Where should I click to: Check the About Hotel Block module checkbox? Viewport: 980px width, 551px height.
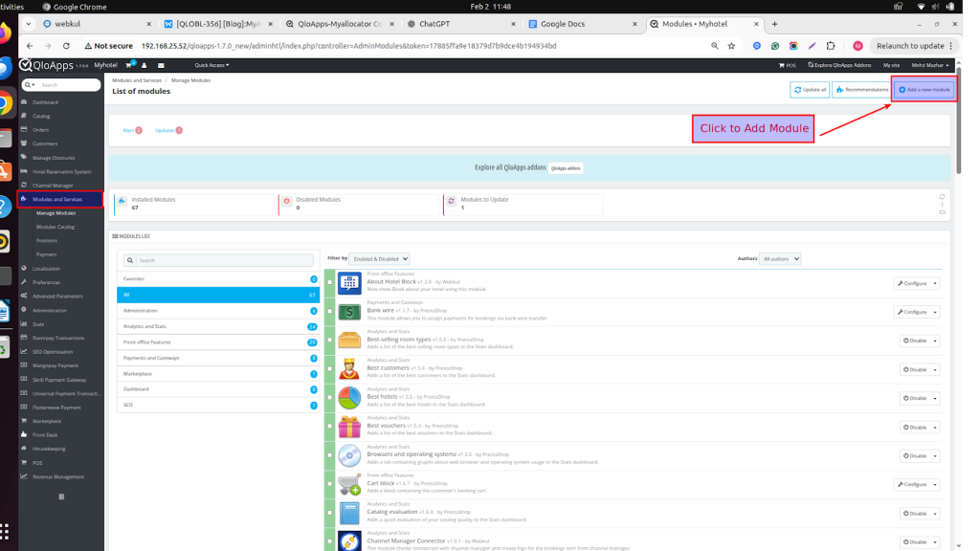(330, 283)
